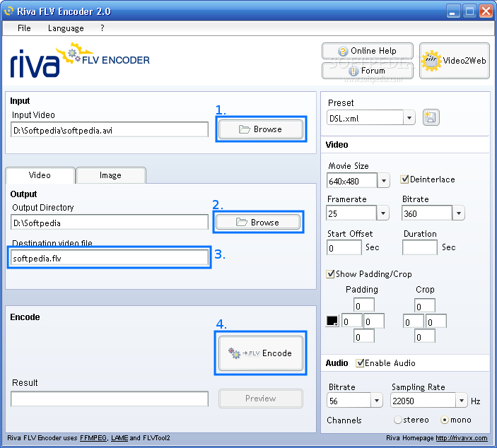The image size is (497, 448).
Task: Open the black padding color picker
Action: click(x=332, y=321)
